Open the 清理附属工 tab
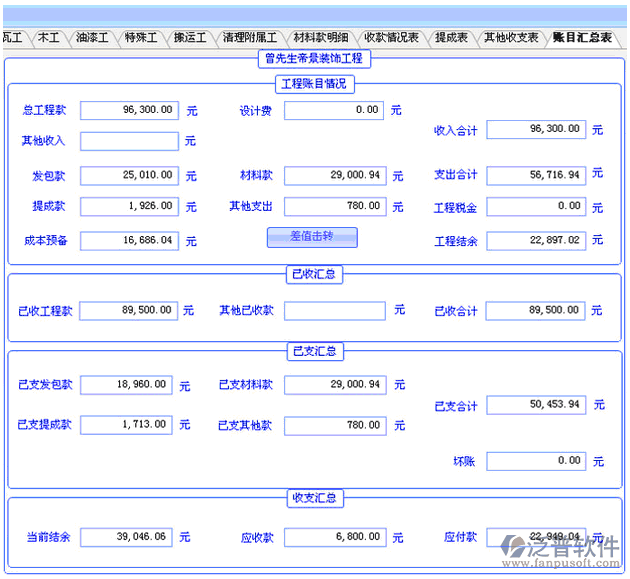The image size is (630, 579). coord(247,38)
